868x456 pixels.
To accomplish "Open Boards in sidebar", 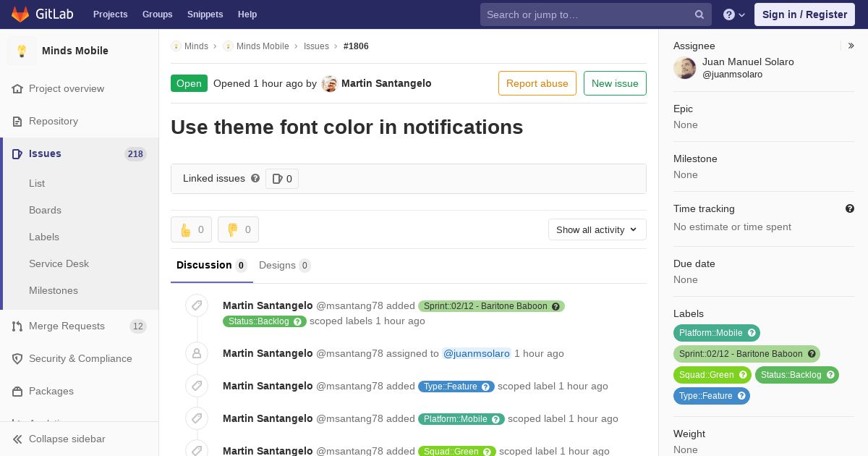I will pos(45,210).
